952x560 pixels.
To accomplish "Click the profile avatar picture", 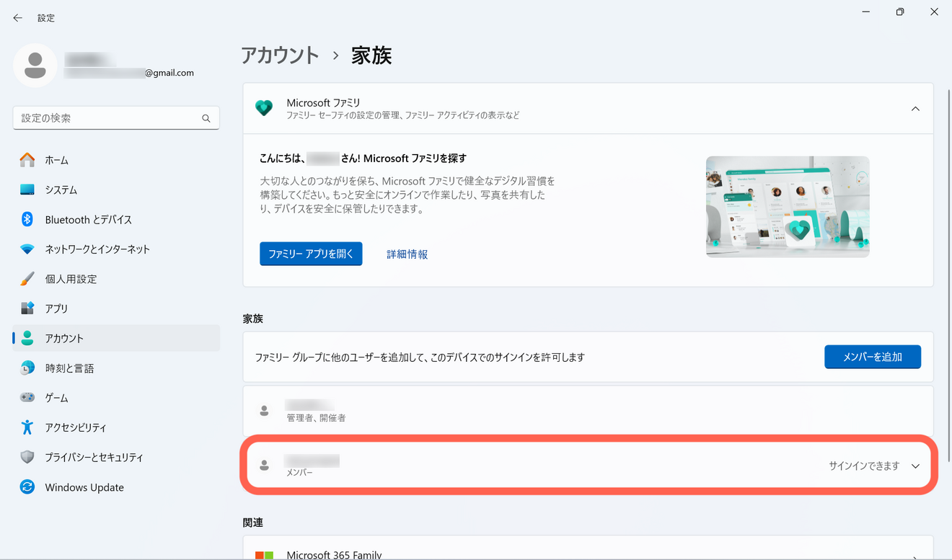I will tap(35, 66).
